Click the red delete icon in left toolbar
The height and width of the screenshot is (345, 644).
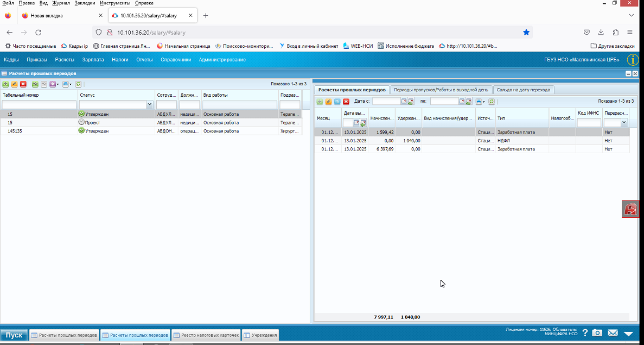(23, 84)
